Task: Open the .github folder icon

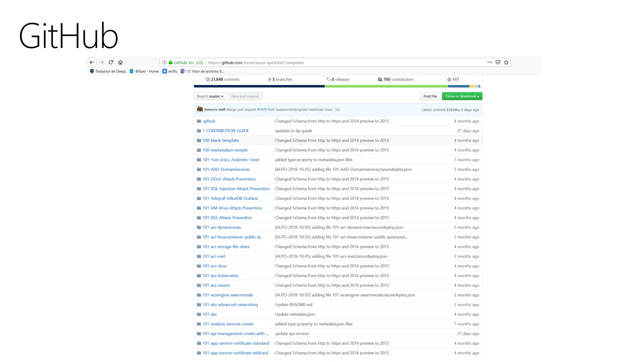Action: point(199,121)
